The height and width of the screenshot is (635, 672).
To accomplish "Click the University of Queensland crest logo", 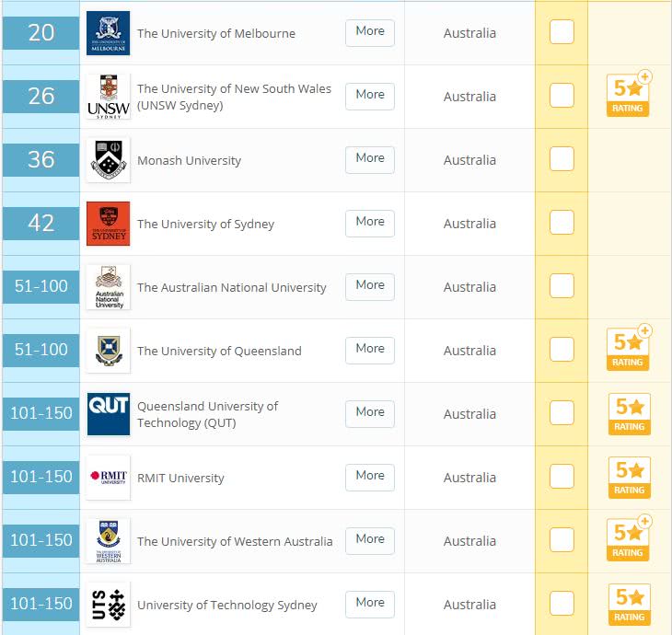I will (x=108, y=351).
